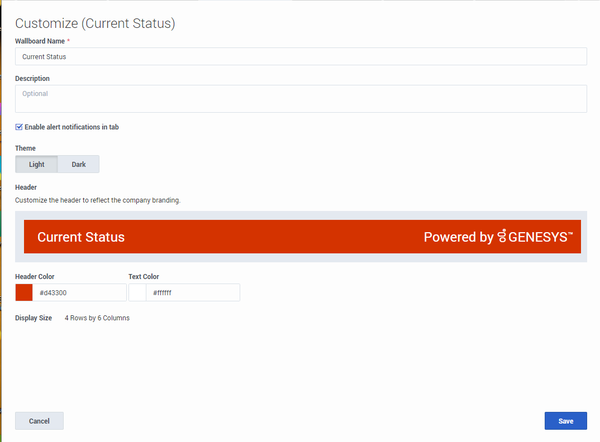Image resolution: width=600 pixels, height=442 pixels.
Task: Click the Header Color hex value field
Action: (x=79, y=293)
